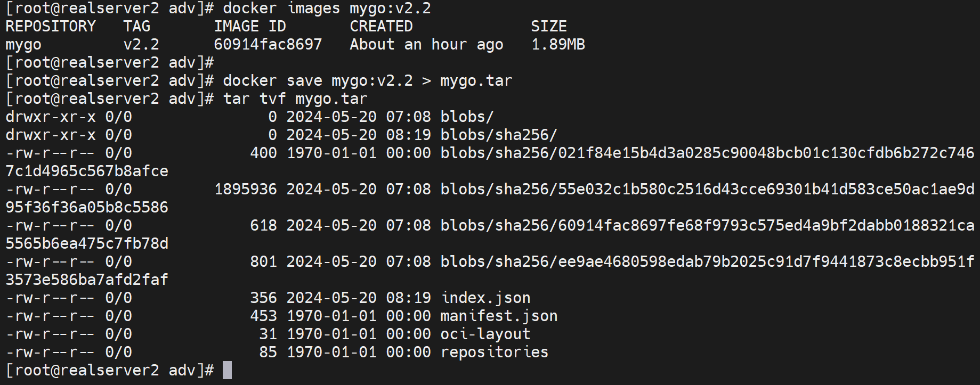Click the 'blobs/sha256/' directory entry
The image size is (980, 385).
(499, 135)
